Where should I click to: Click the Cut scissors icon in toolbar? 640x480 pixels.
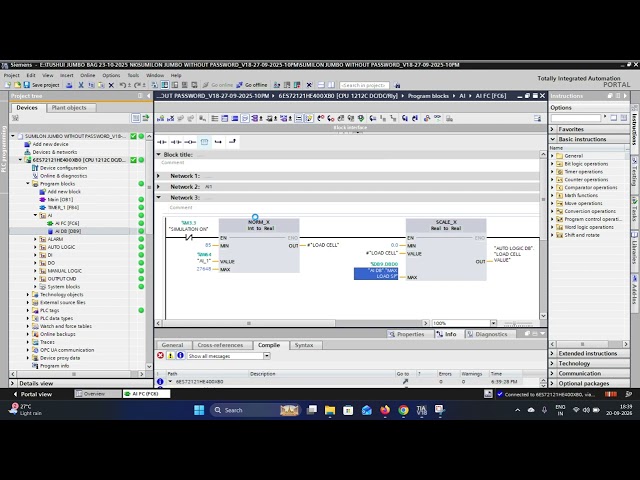(81, 85)
